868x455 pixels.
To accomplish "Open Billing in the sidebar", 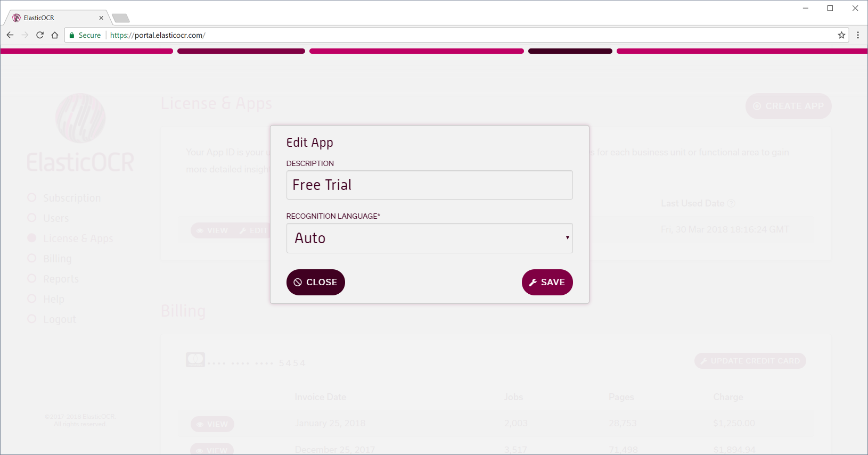I will (50, 259).
